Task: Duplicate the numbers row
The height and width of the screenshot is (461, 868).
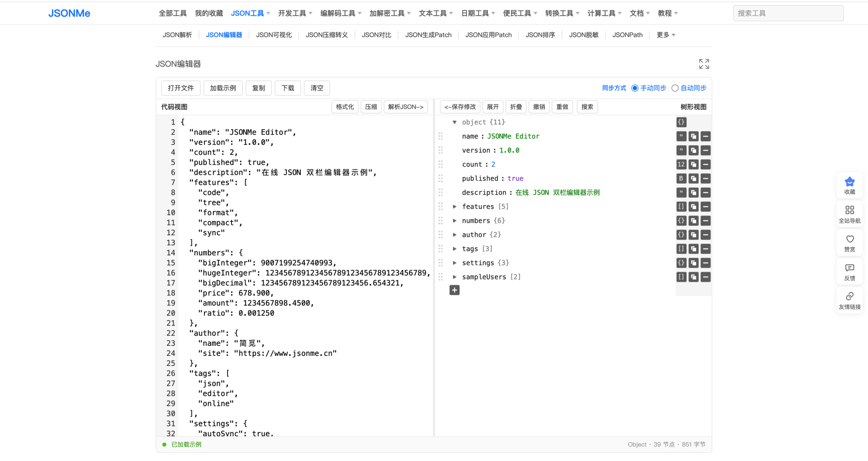Action: point(693,221)
